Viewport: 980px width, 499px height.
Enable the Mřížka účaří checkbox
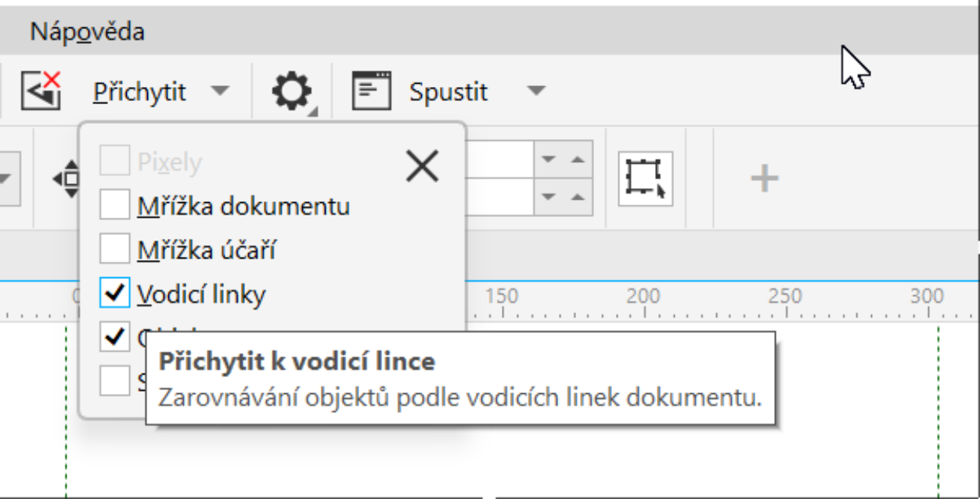[115, 251]
